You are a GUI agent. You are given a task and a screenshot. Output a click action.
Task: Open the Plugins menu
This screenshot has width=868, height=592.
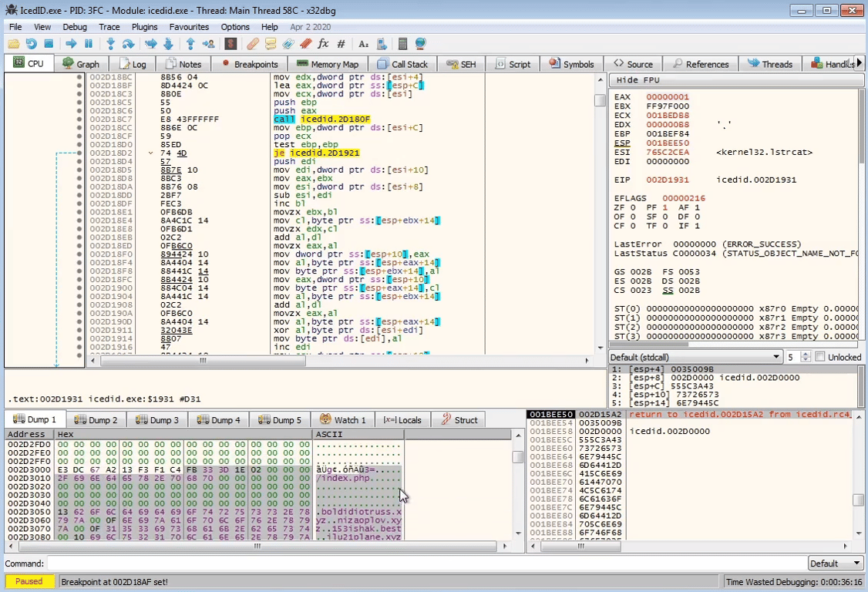coord(144,27)
